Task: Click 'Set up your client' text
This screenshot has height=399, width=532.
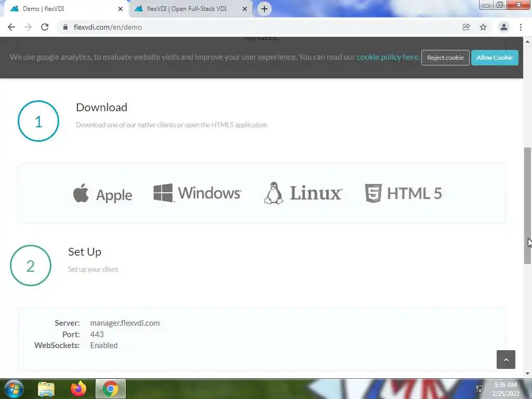Action: pyautogui.click(x=93, y=270)
